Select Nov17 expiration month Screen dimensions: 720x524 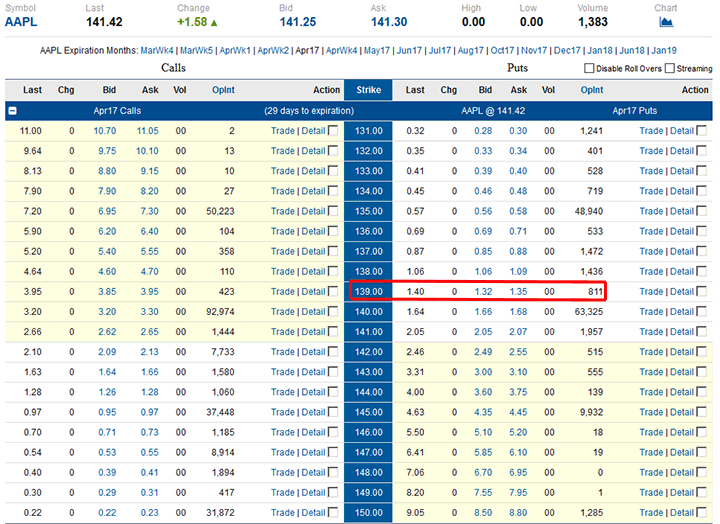pos(534,51)
